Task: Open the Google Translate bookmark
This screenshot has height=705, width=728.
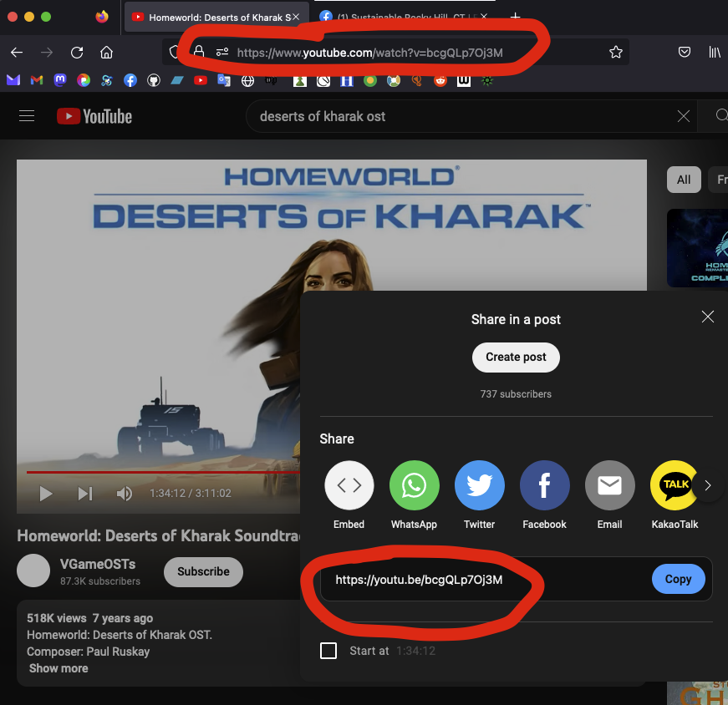Action: tap(224, 80)
